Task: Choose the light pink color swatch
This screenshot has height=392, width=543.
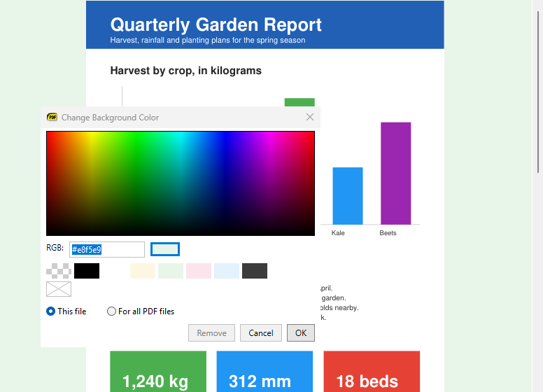Action: [x=199, y=271]
